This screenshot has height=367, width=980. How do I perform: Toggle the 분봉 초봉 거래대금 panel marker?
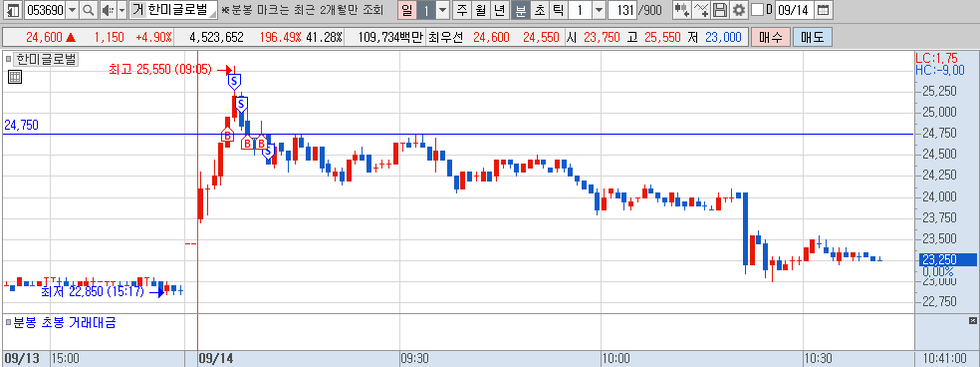tap(8, 323)
